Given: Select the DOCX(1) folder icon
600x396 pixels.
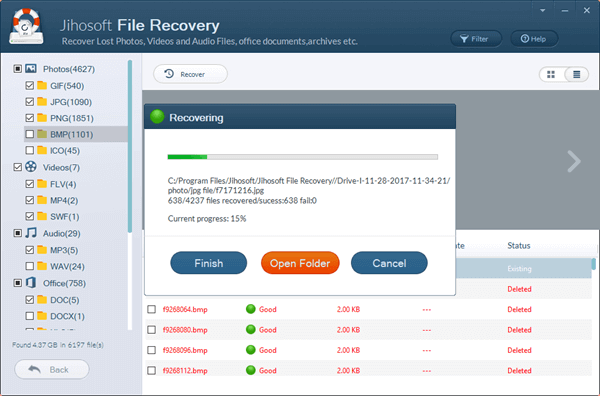Looking at the screenshot, I should coord(42,315).
